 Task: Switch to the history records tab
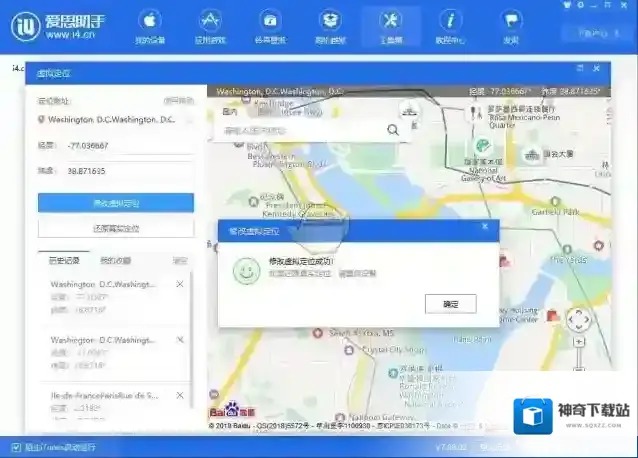63,261
